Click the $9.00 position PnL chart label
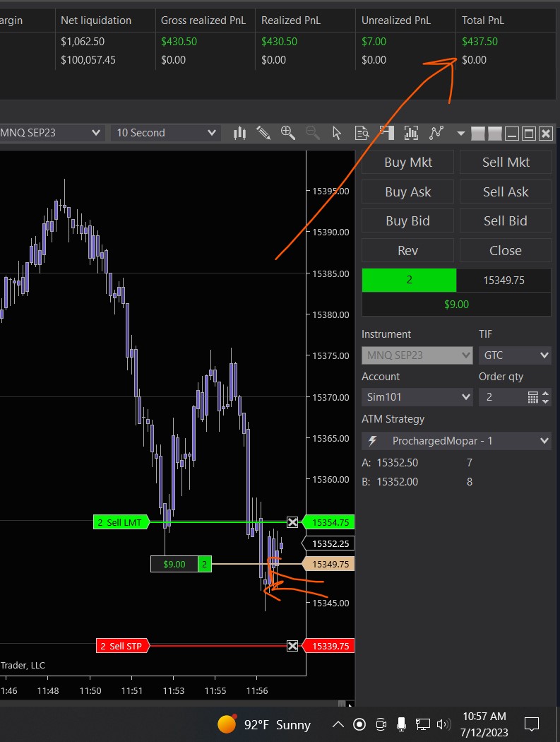560x742 pixels. click(174, 564)
